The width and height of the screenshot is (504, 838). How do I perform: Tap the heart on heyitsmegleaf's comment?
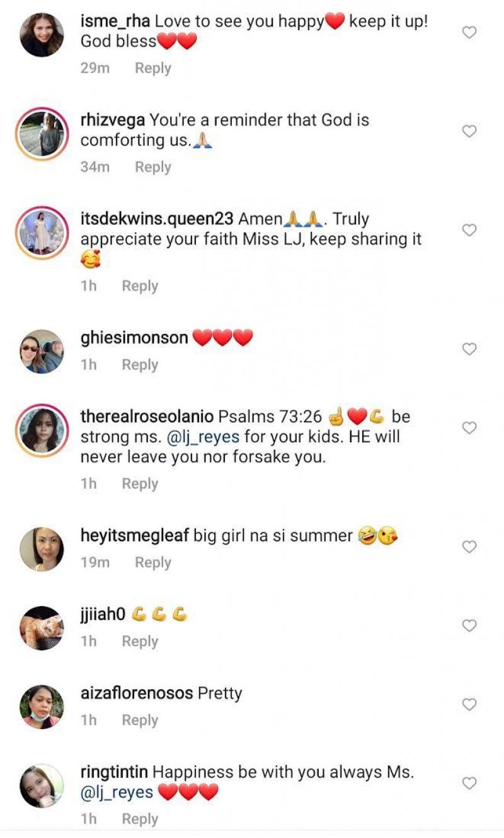click(x=469, y=547)
